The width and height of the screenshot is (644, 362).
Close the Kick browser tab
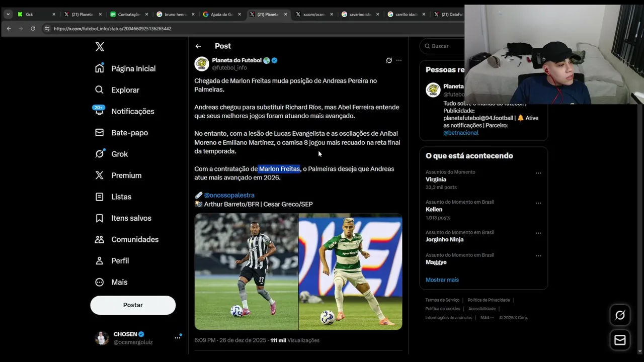point(54,15)
